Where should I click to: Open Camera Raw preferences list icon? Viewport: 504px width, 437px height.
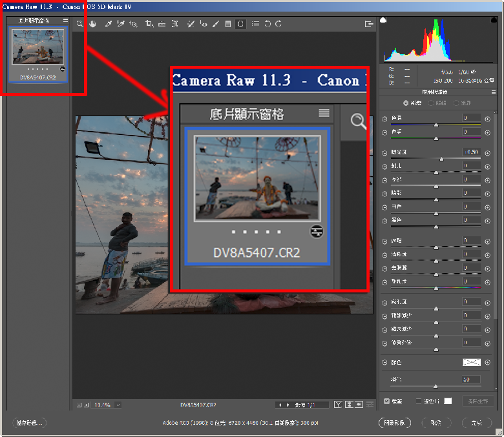click(255, 24)
